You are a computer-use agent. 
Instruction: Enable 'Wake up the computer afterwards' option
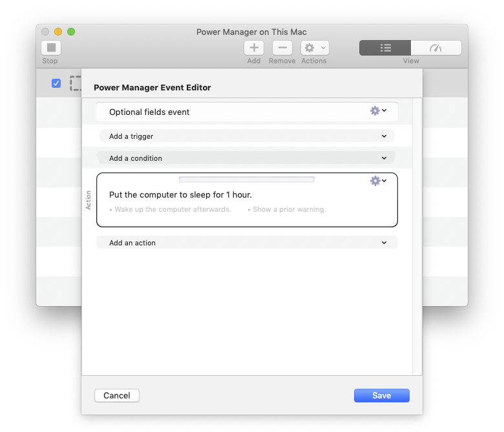tap(171, 209)
